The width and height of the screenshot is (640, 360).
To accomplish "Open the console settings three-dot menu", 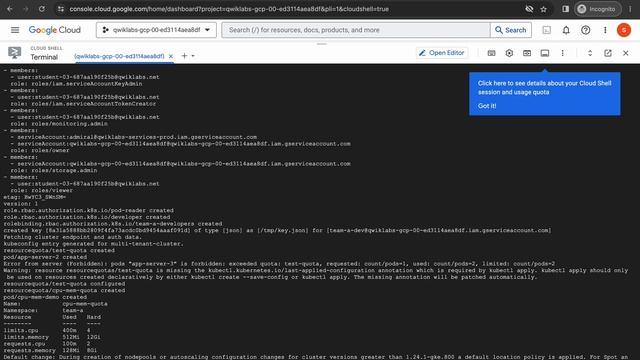I will pos(605,30).
